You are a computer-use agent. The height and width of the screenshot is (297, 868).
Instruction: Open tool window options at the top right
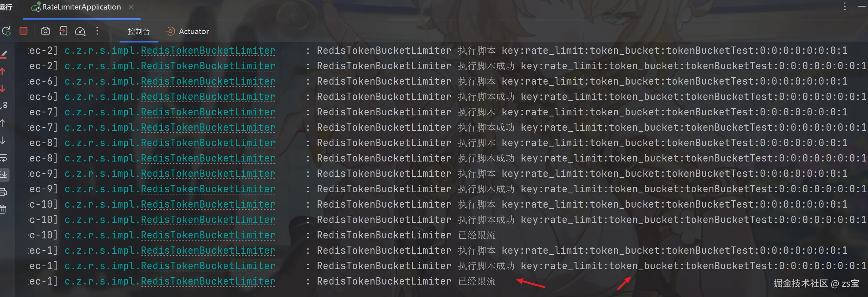[x=845, y=7]
